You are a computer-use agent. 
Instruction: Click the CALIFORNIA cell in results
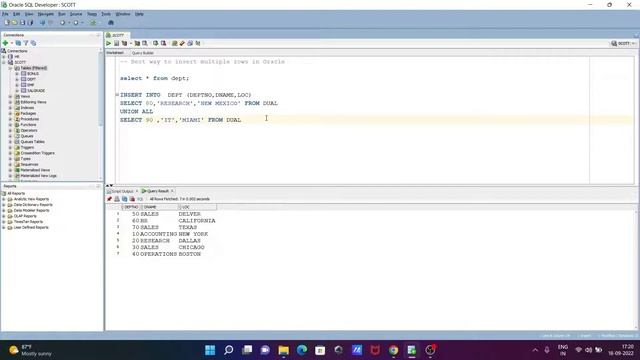(x=197, y=220)
